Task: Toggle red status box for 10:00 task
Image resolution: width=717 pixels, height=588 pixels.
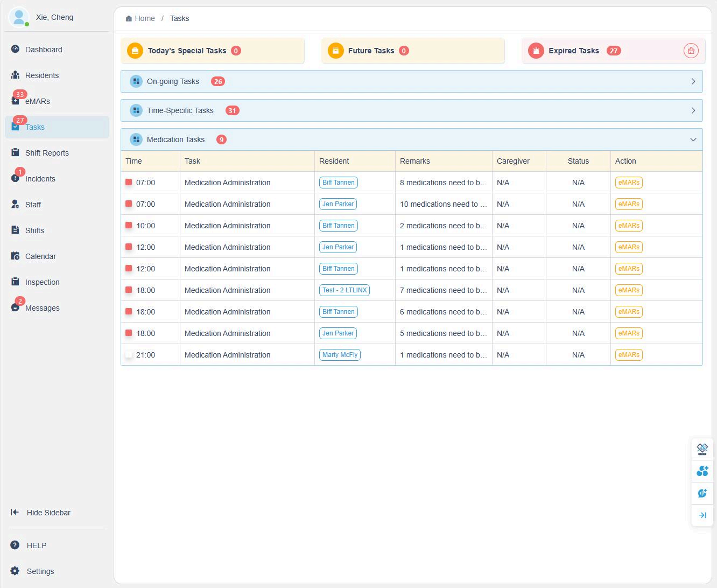Action: pyautogui.click(x=129, y=225)
